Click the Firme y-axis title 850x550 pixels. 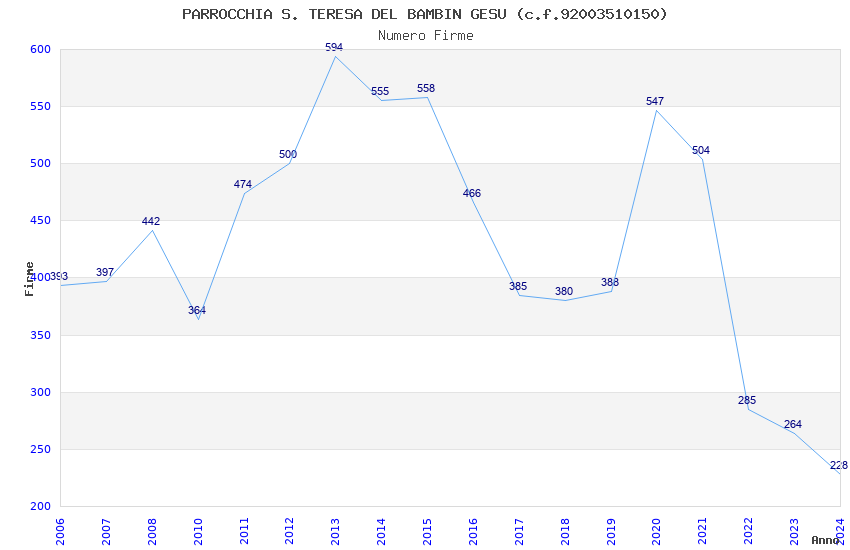coord(29,279)
